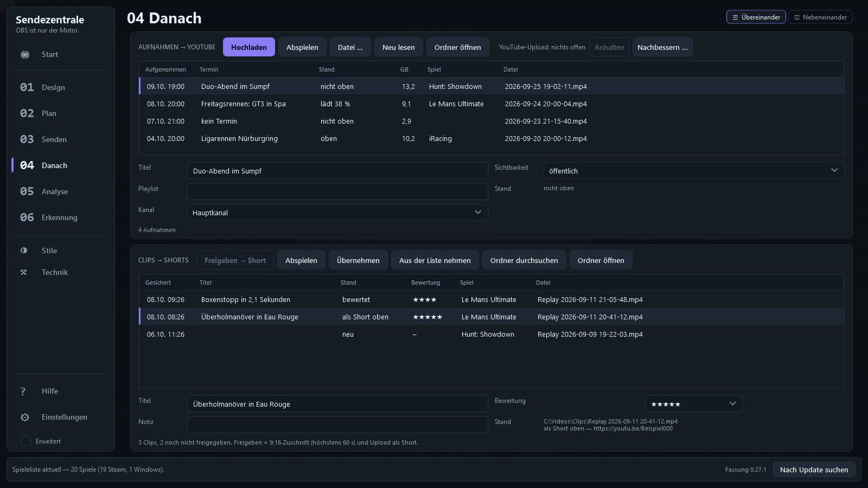Click Nach Update suchen button
Viewport: 868px width, 488px height.
click(814, 470)
